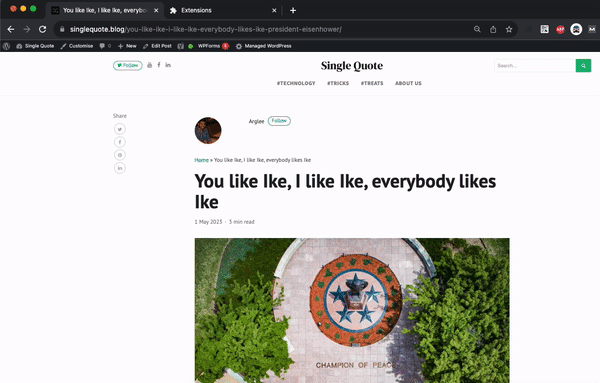Image resolution: width=600 pixels, height=383 pixels.
Task: Open a new browser tab with plus
Action: click(x=293, y=10)
